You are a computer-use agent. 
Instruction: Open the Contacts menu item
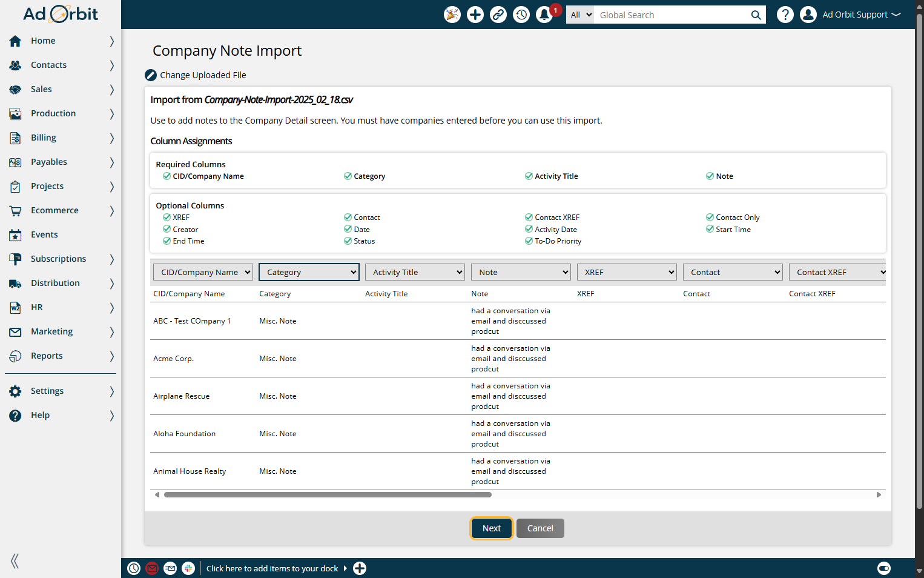pos(61,65)
